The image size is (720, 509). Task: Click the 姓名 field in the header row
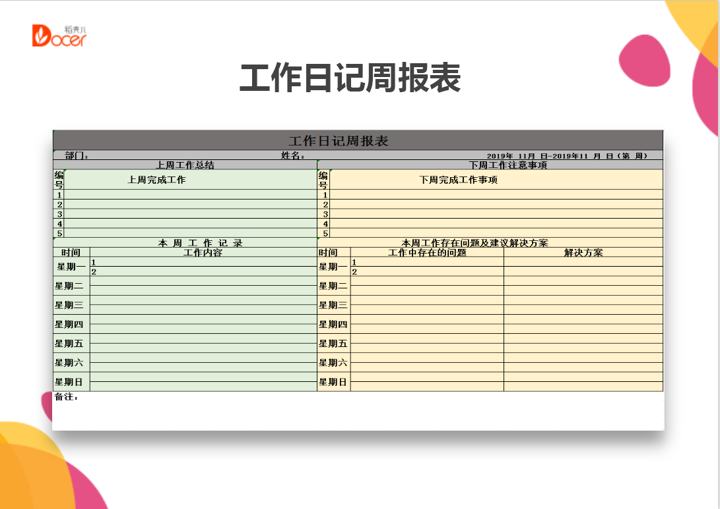292,156
